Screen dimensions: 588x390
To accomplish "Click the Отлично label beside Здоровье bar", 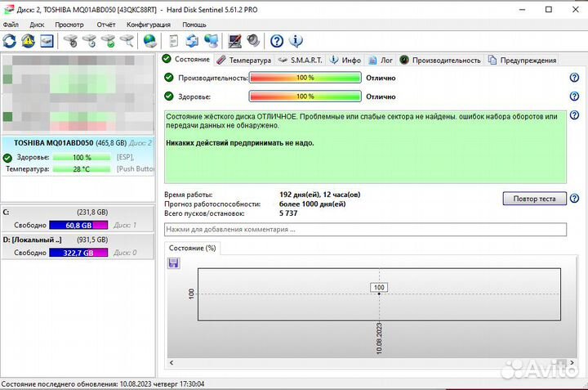I will pos(381,96).
